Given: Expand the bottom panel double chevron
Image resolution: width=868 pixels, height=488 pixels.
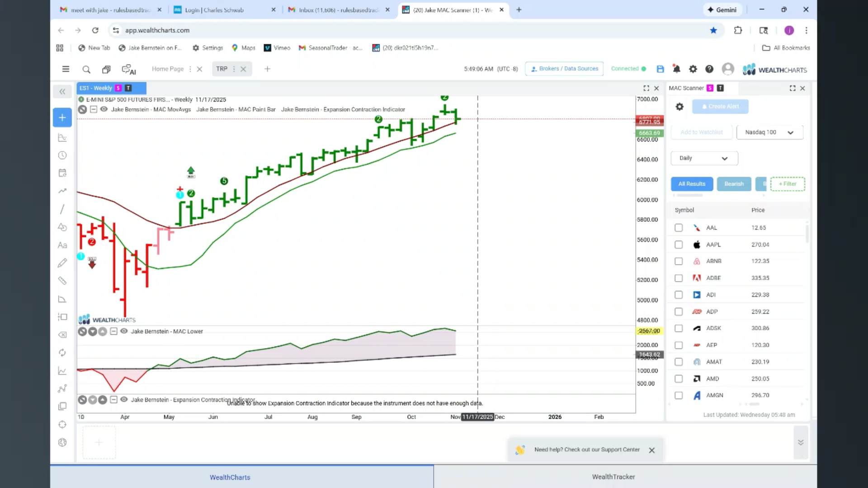Looking at the screenshot, I should [x=801, y=442].
